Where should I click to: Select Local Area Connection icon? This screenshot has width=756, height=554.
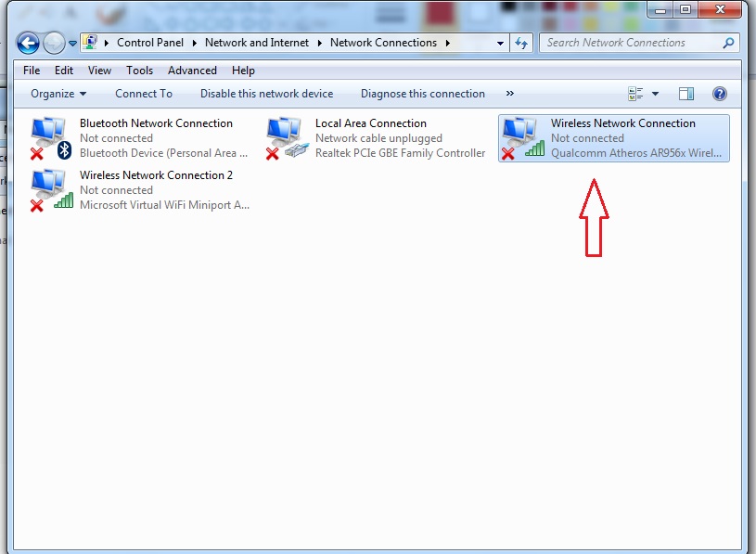(x=287, y=138)
